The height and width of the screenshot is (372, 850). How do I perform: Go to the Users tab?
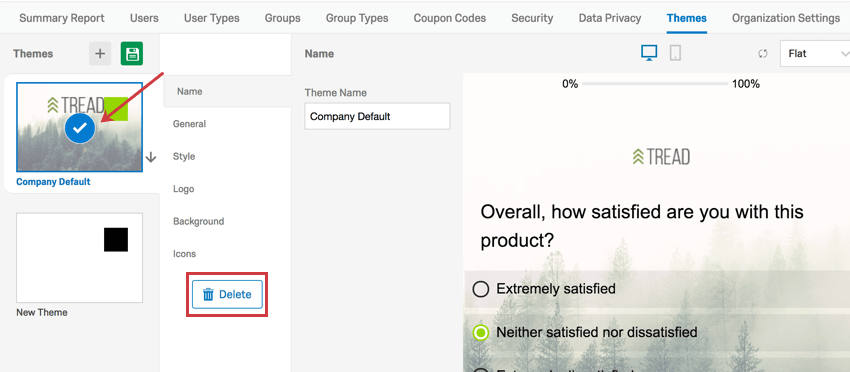(x=144, y=18)
